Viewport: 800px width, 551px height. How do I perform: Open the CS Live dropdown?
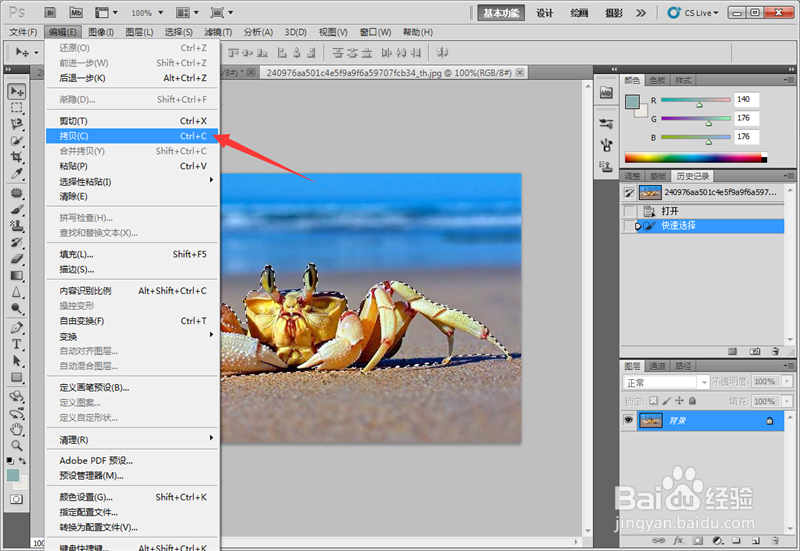pos(693,13)
